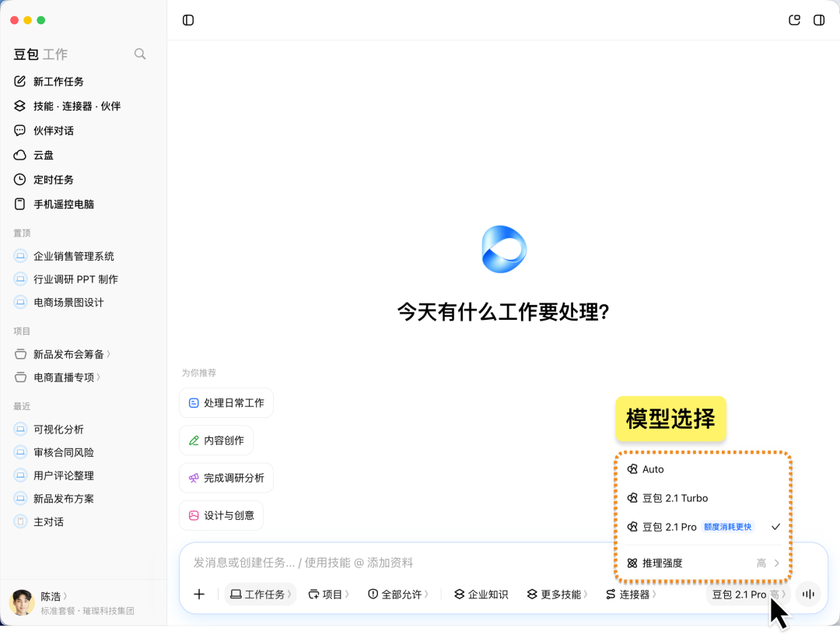The width and height of the screenshot is (840, 635).
Task: Open recent chat 用户评论整理
Action: tap(54, 475)
